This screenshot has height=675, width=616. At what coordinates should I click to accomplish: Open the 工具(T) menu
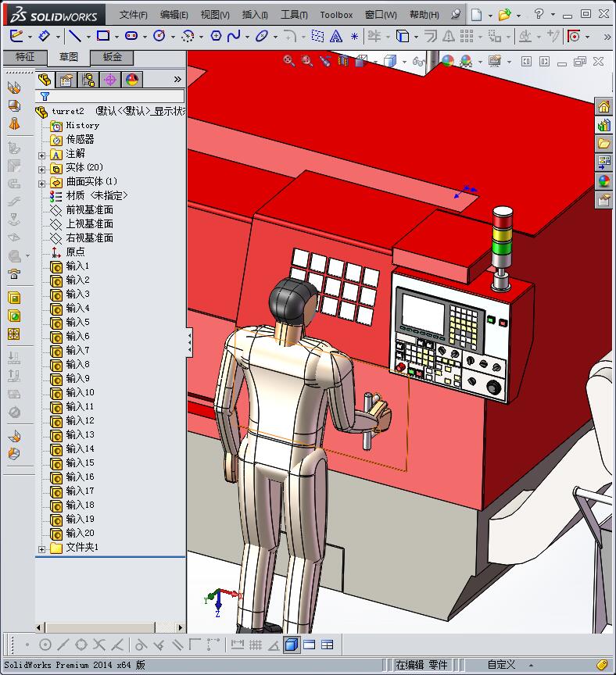[294, 15]
